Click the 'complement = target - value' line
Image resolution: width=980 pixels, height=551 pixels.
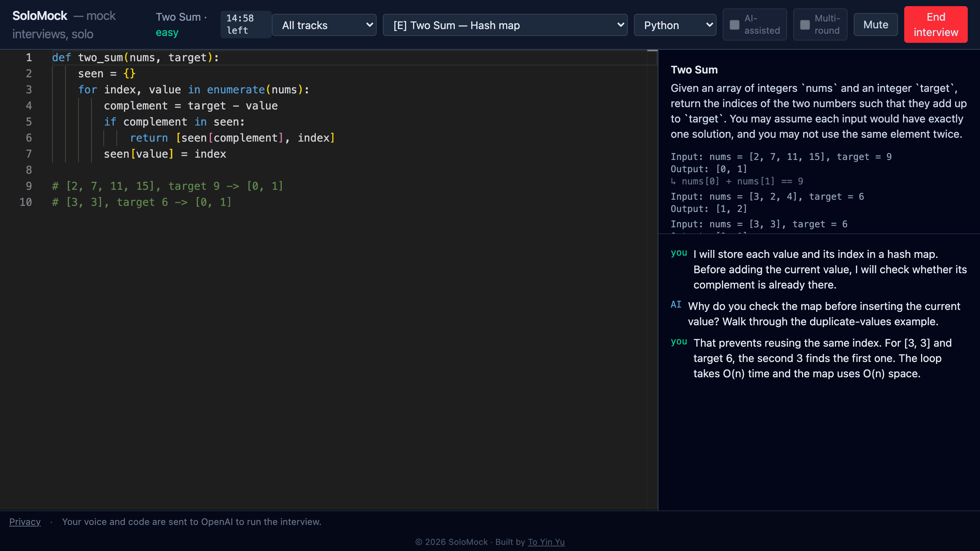(191, 106)
